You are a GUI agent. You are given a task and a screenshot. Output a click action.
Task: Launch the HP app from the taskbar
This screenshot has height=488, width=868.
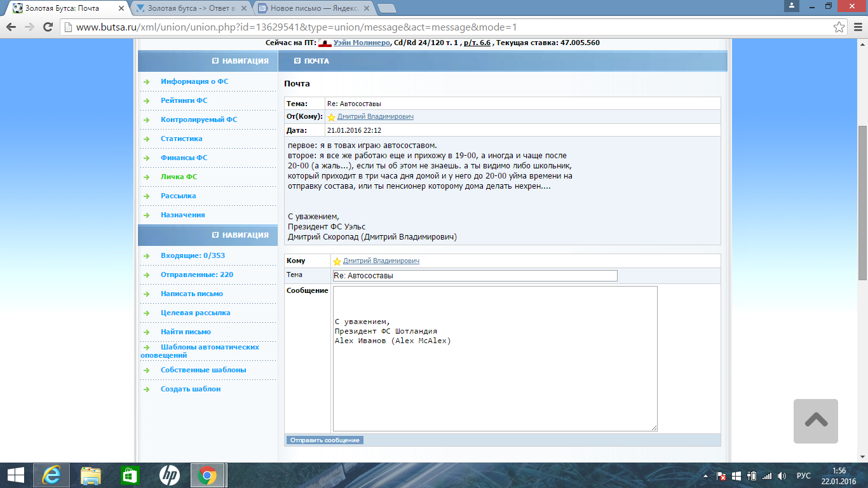169,475
